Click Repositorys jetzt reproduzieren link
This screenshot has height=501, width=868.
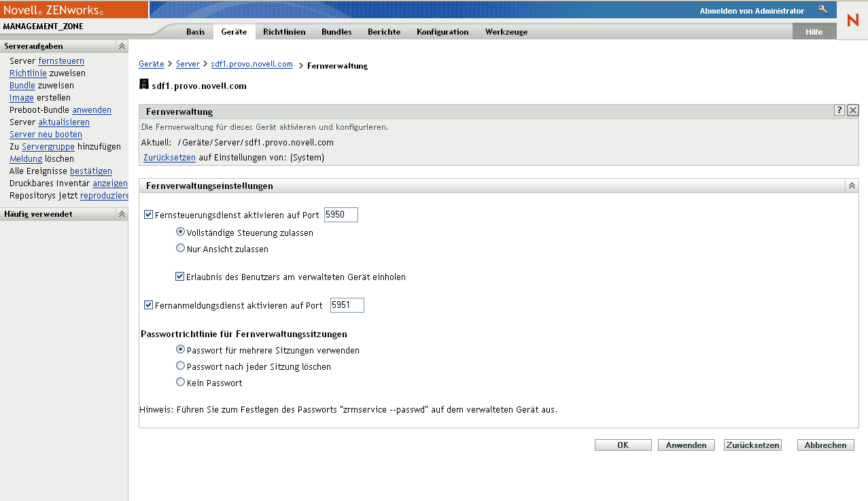[104, 196]
